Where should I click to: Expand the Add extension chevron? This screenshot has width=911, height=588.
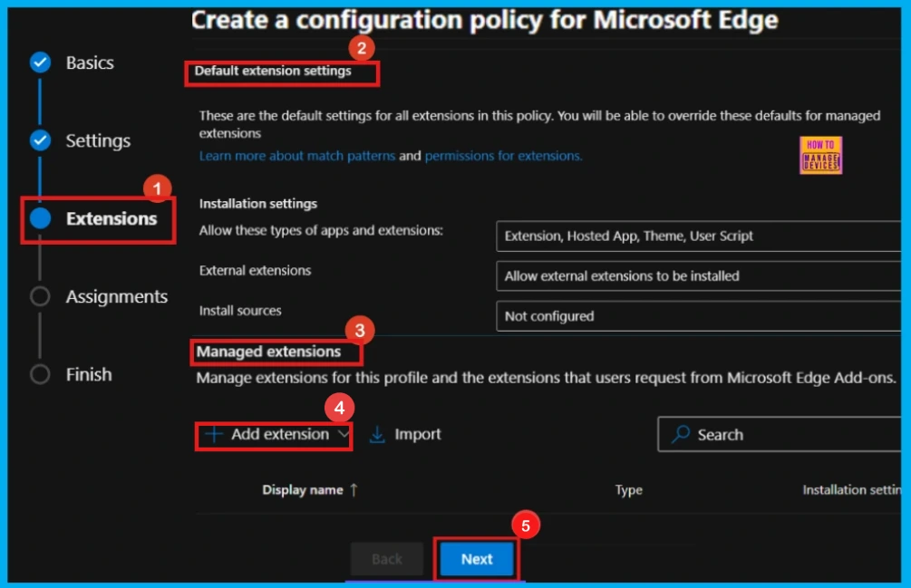tap(344, 434)
